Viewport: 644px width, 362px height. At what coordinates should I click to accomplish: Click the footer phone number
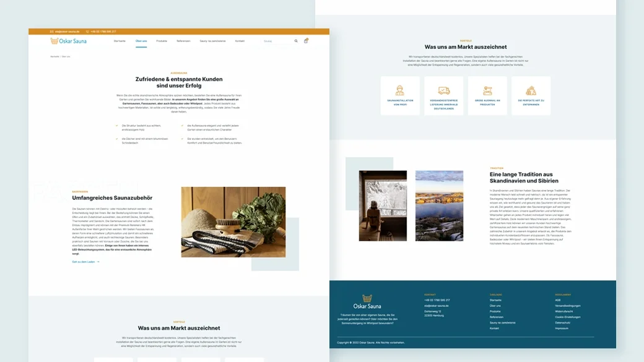[437, 300]
